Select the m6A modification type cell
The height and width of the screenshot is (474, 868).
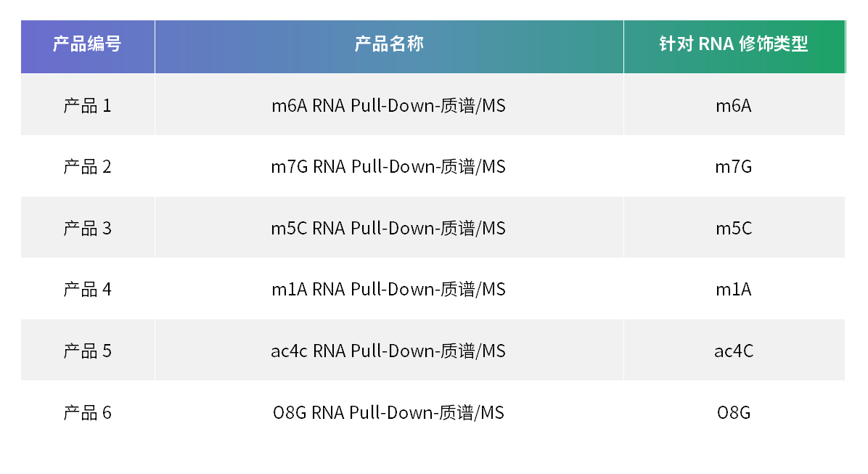point(733,106)
